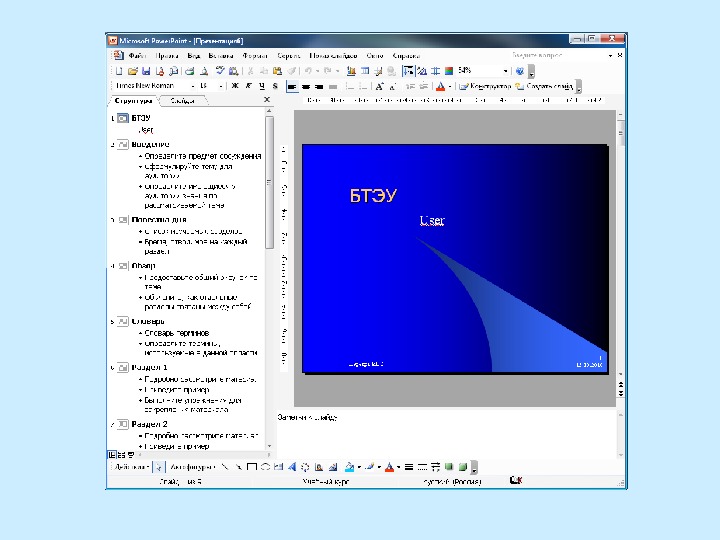Insert a table using the table icon
Image resolution: width=720 pixels, height=540 pixels.
(365, 71)
